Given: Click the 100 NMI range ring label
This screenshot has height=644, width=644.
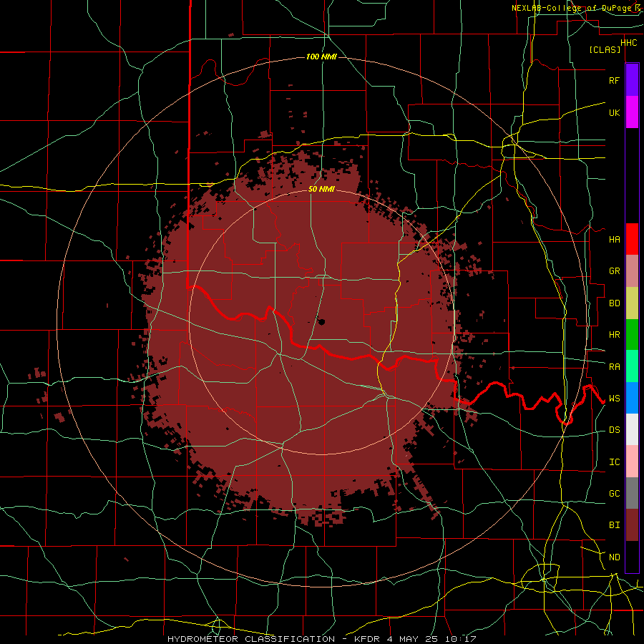Looking at the screenshot, I should click(x=321, y=57).
